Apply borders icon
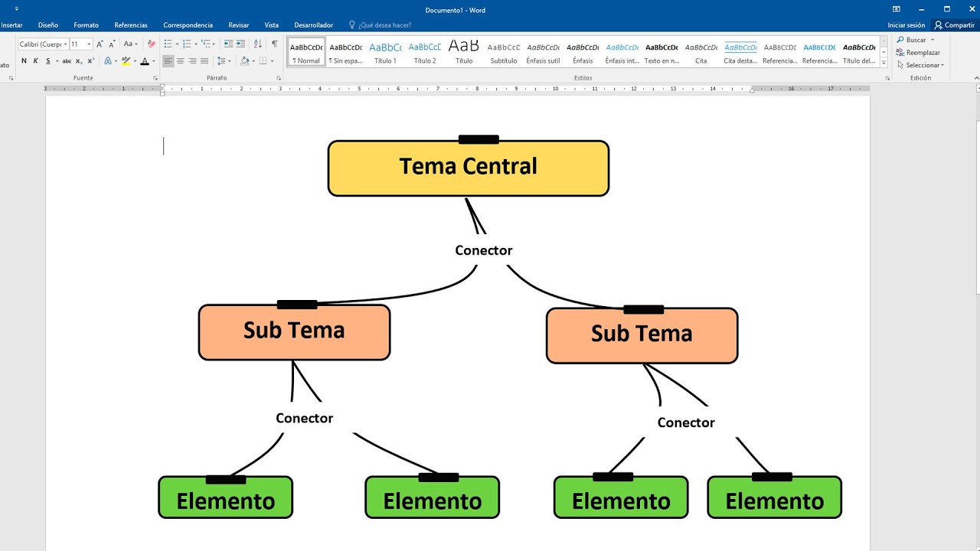This screenshot has width=980, height=551. click(x=263, y=61)
